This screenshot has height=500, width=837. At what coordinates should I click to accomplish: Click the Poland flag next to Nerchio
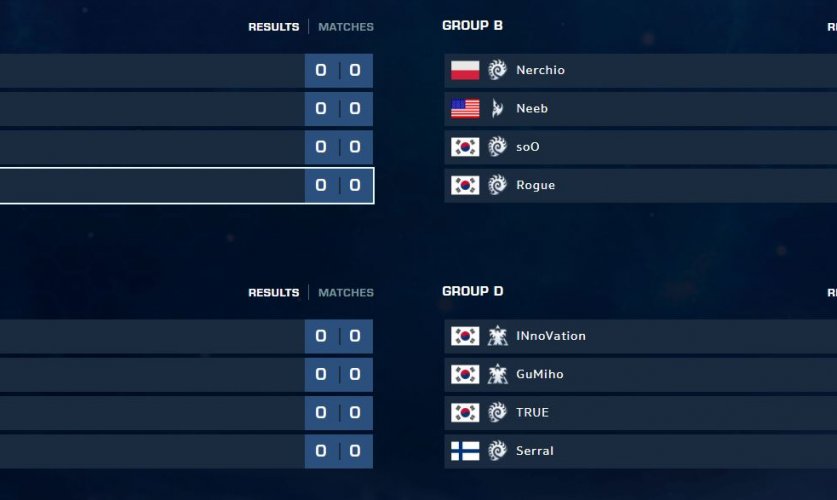click(x=465, y=70)
